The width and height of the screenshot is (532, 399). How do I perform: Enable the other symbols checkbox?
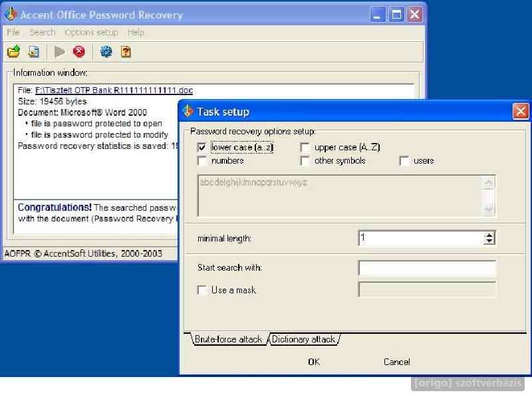[305, 160]
